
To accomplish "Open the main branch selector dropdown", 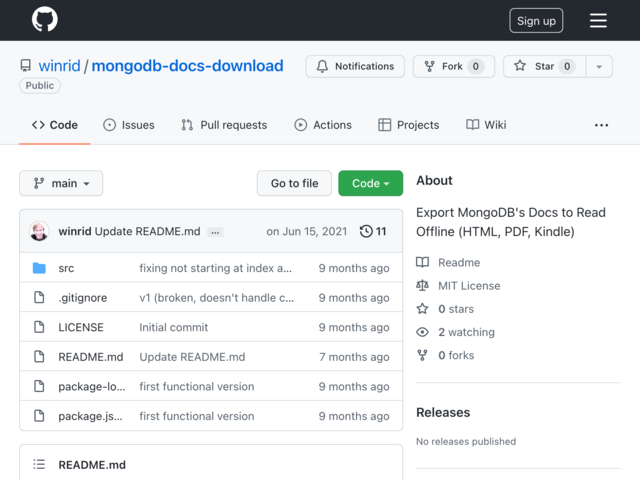I will tap(61, 183).
